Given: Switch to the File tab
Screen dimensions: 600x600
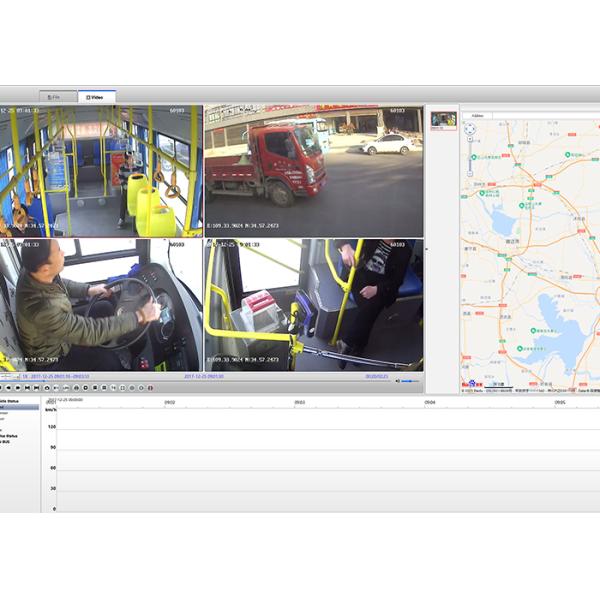Looking at the screenshot, I should 57,97.
